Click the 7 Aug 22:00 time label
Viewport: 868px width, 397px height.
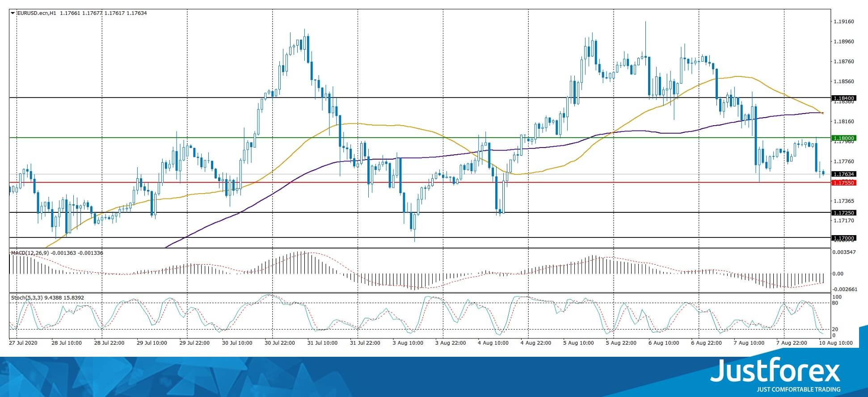coord(792,343)
